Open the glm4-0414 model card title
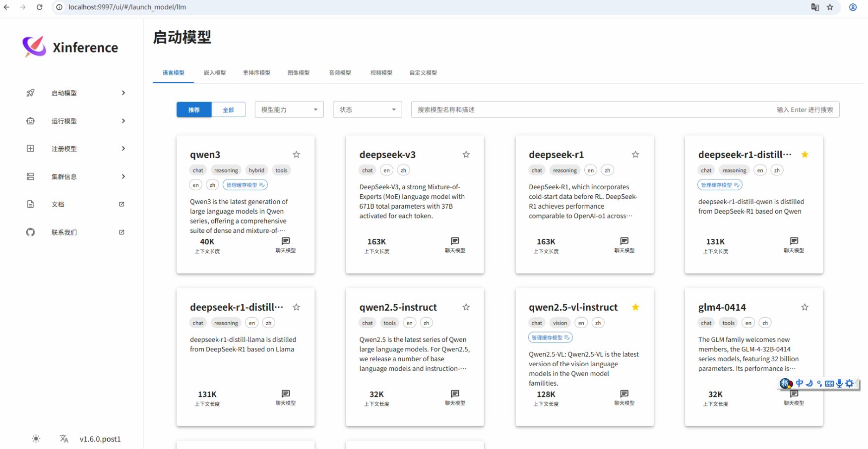Screen dimensions: 868x449 click(x=722, y=307)
